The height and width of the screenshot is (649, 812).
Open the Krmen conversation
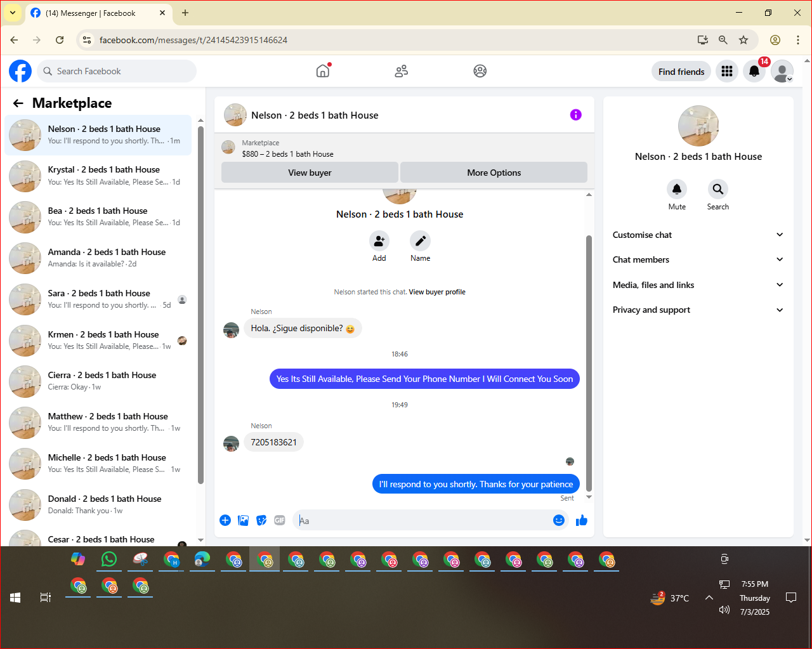[98, 341]
